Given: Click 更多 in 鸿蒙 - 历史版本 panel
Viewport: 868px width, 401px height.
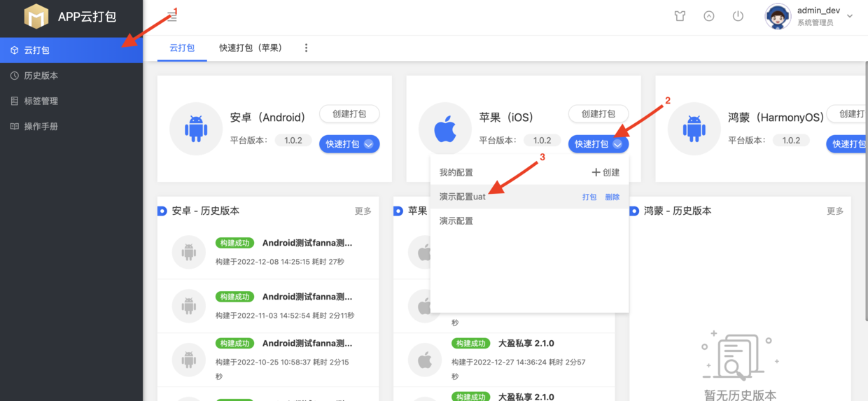Looking at the screenshot, I should (836, 211).
